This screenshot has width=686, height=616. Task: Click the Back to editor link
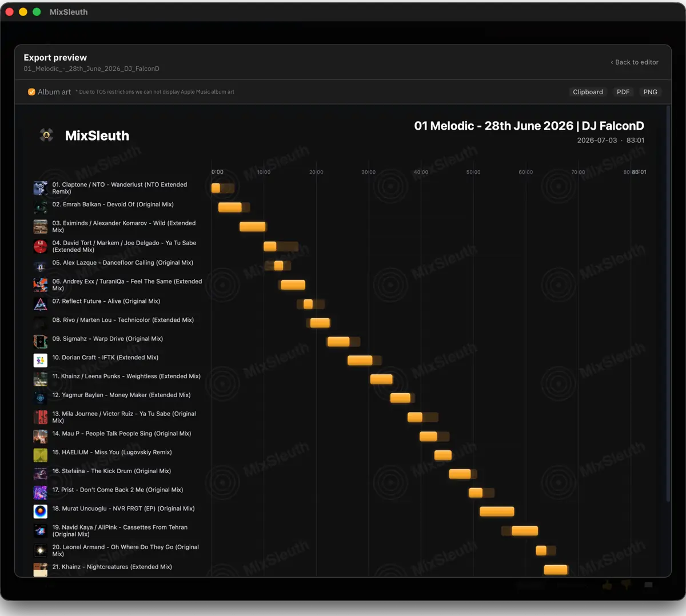(635, 62)
